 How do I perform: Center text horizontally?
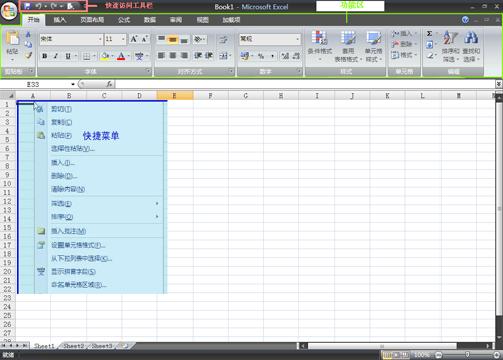click(x=172, y=55)
